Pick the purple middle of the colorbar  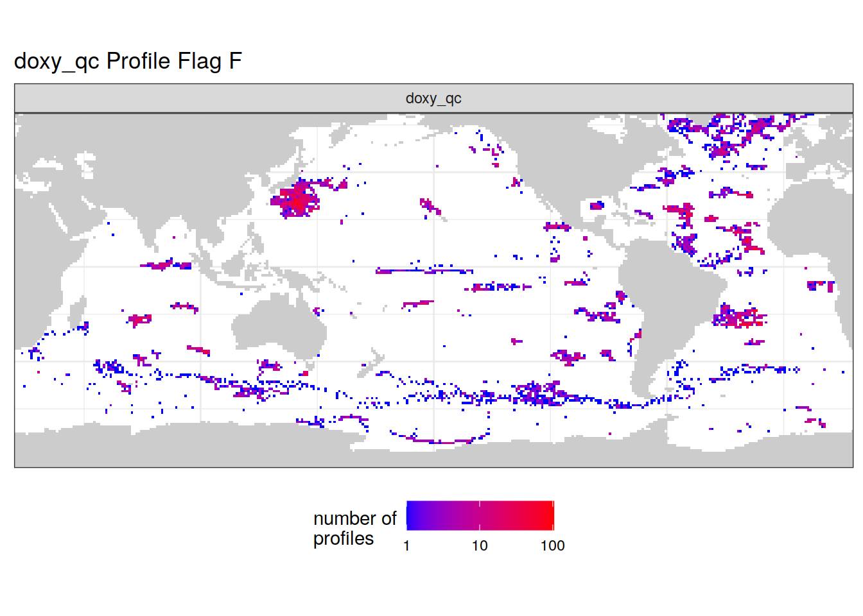[480, 516]
